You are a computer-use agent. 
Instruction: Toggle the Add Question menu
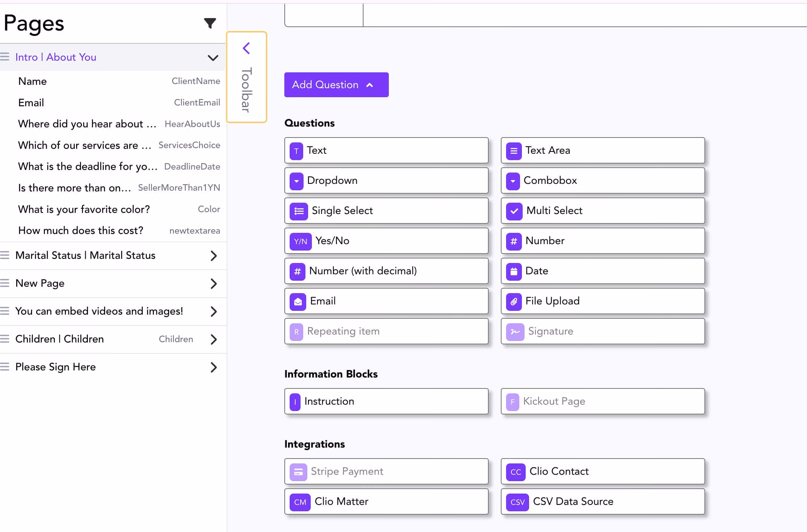click(x=336, y=85)
